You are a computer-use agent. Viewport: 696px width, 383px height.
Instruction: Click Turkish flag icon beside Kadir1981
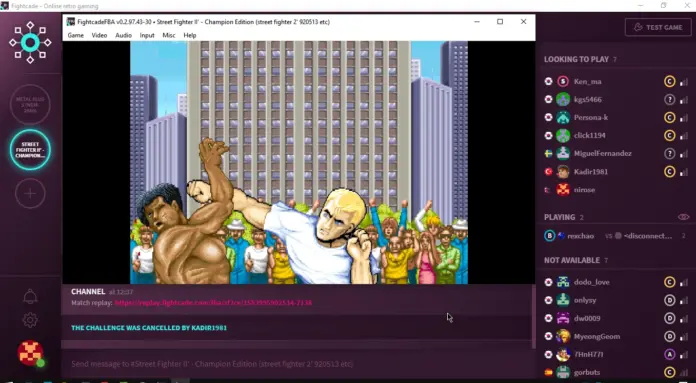549,171
